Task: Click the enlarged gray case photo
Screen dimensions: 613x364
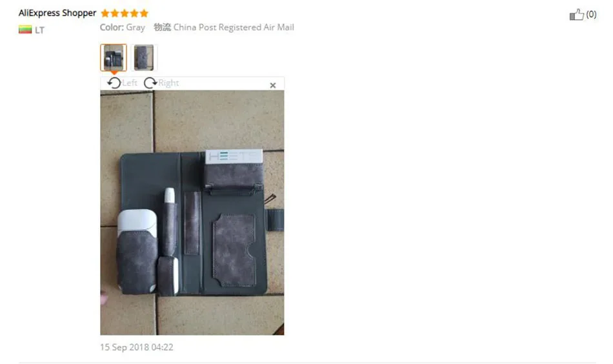Action: 192,213
